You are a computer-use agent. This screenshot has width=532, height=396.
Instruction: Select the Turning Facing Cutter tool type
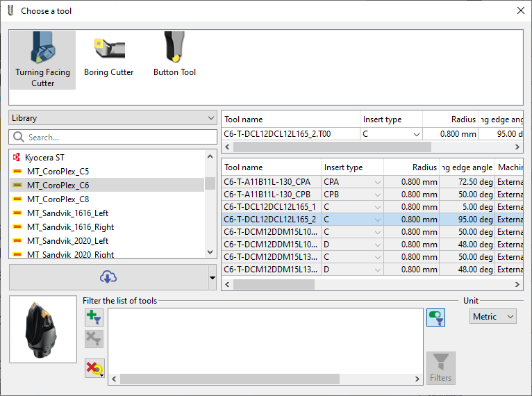[x=42, y=60]
